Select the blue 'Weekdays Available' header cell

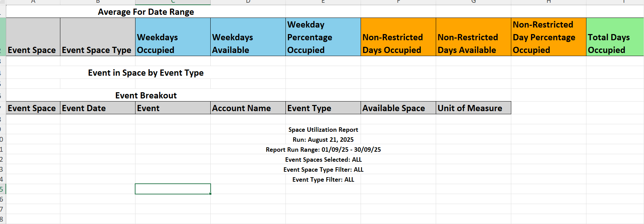pos(248,37)
